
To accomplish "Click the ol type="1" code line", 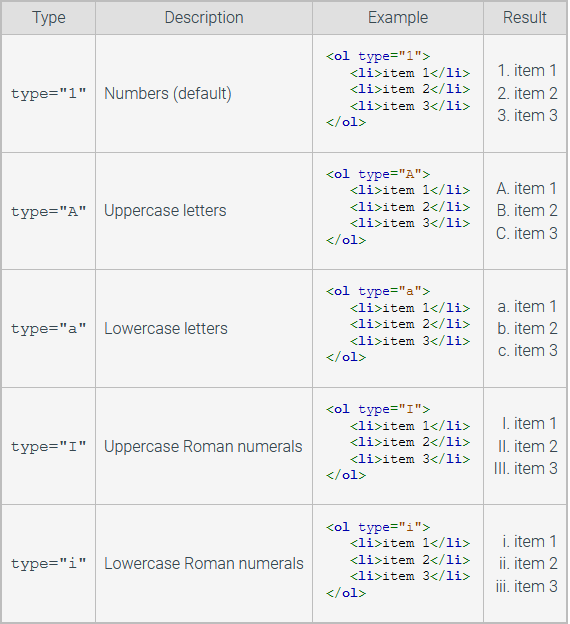I will [378, 56].
